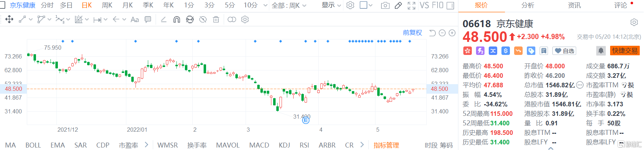
Task: Add stock to 自选 watchlist
Action: (x=564, y=51)
